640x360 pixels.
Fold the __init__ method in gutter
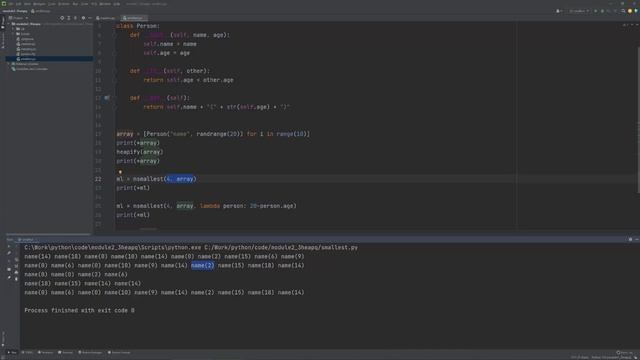coord(114,35)
